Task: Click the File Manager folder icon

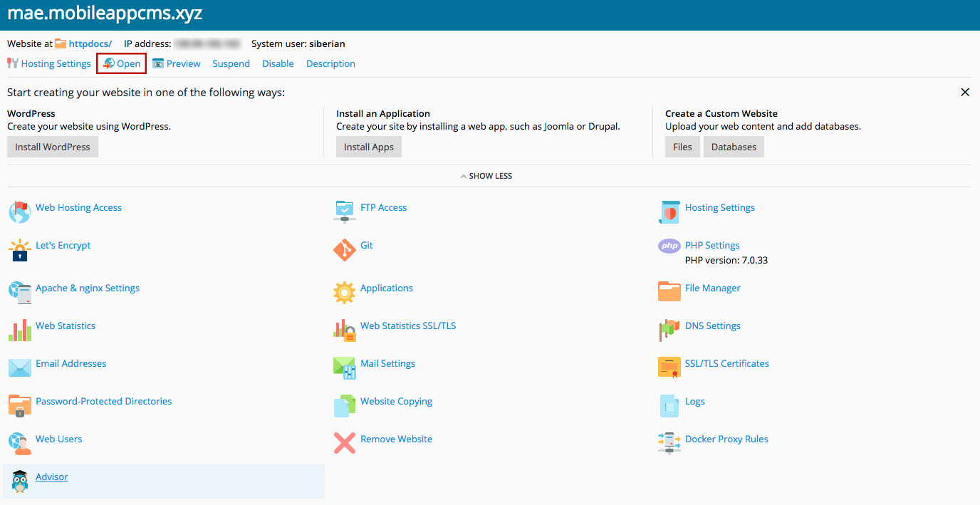Action: tap(669, 291)
